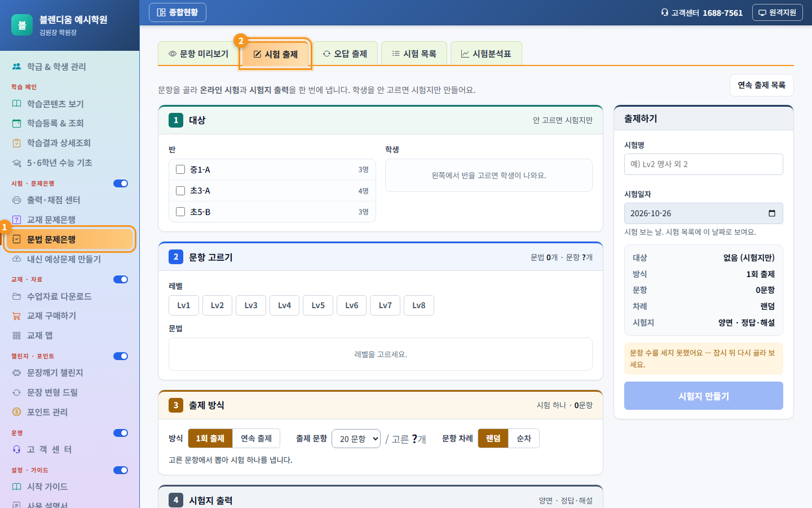Open 학습등록 & 조회 calendar icon
The height and width of the screenshot is (508, 812).
[x=17, y=123]
